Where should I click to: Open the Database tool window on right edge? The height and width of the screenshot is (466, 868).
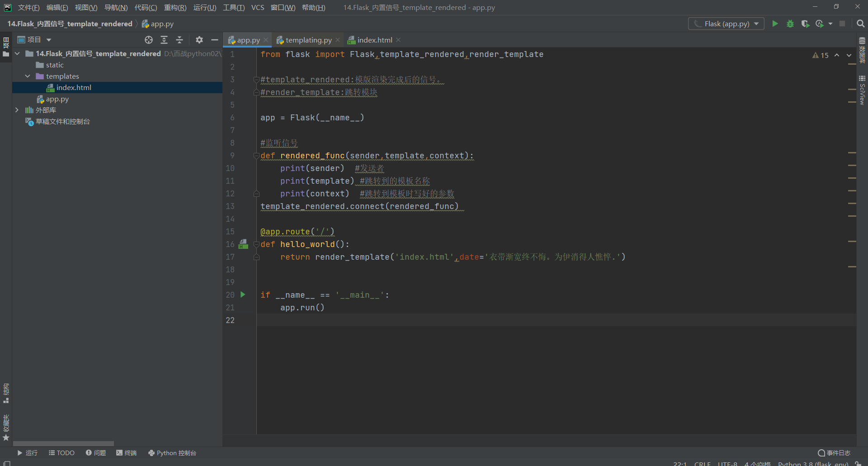[862, 50]
